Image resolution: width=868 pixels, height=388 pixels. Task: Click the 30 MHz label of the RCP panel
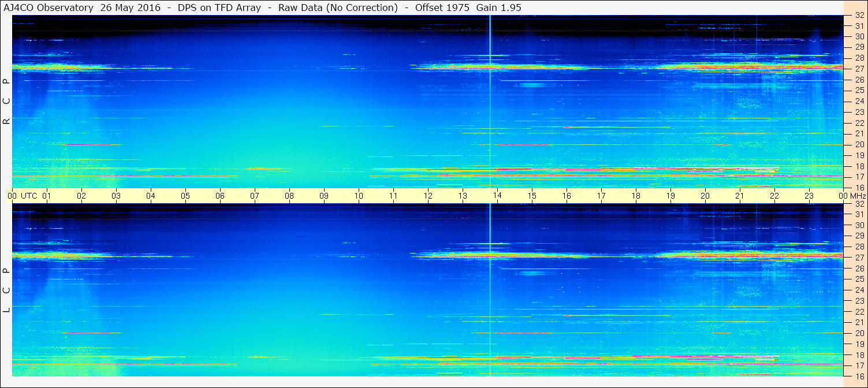[859, 36]
